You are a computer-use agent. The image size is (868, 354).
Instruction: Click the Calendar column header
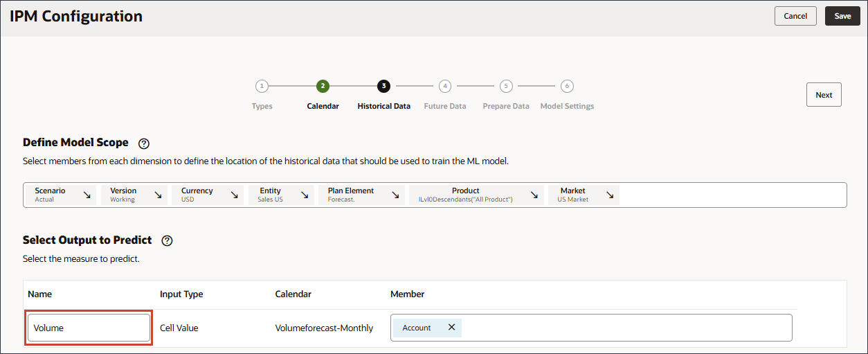293,294
